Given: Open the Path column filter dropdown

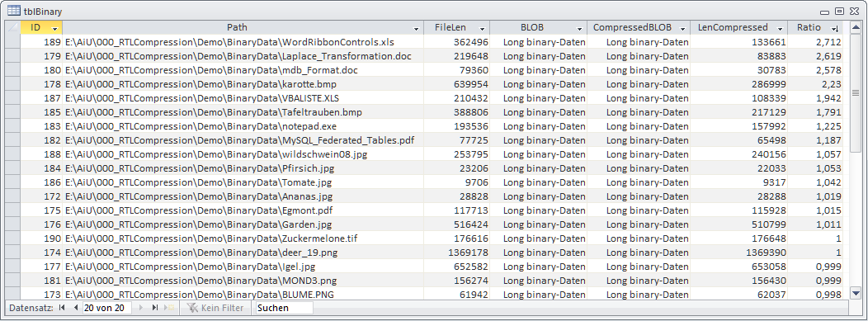Looking at the screenshot, I should [x=417, y=28].
